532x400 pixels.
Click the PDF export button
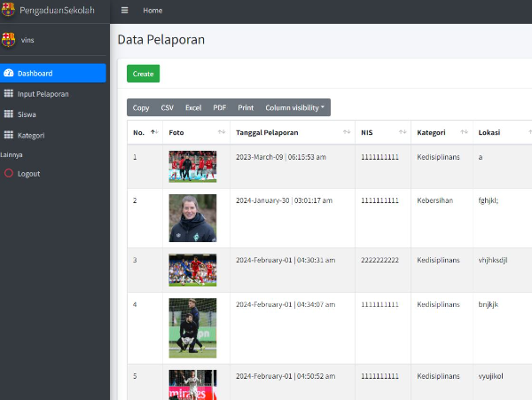(219, 107)
